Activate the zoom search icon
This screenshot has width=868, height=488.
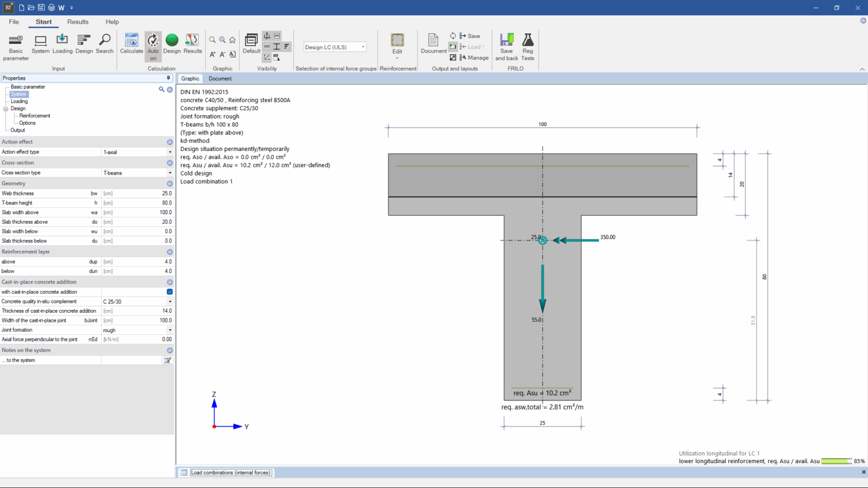pos(212,40)
